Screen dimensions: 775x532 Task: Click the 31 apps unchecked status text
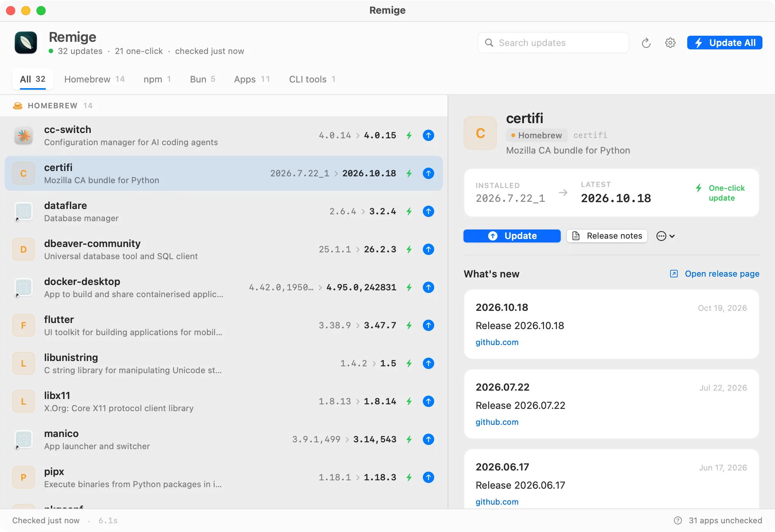click(725, 520)
